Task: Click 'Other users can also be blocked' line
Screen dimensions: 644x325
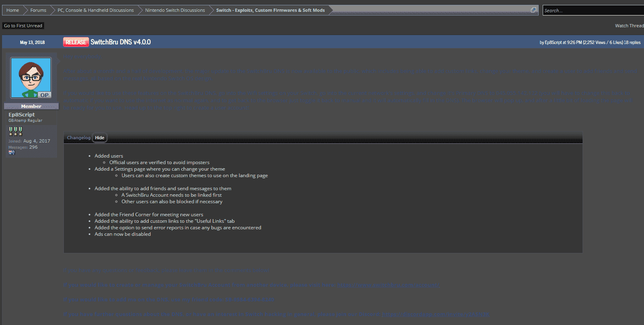Action: pyautogui.click(x=172, y=202)
